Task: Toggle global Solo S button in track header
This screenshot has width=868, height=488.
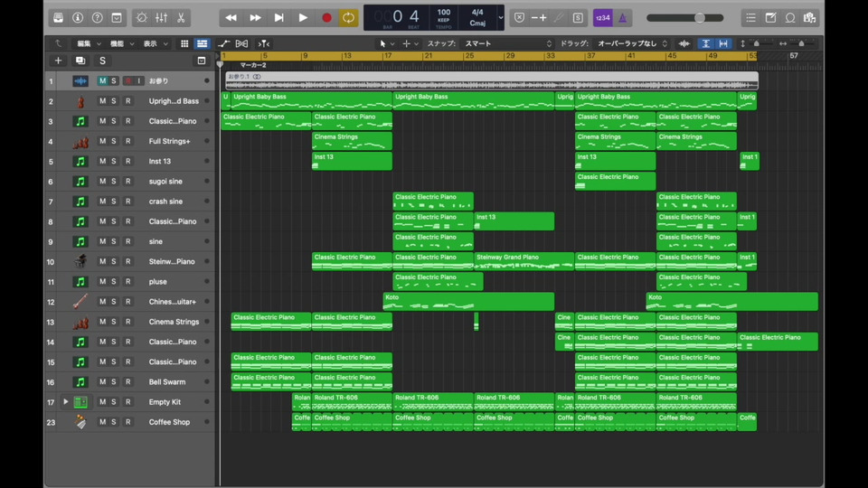Action: [x=102, y=61]
